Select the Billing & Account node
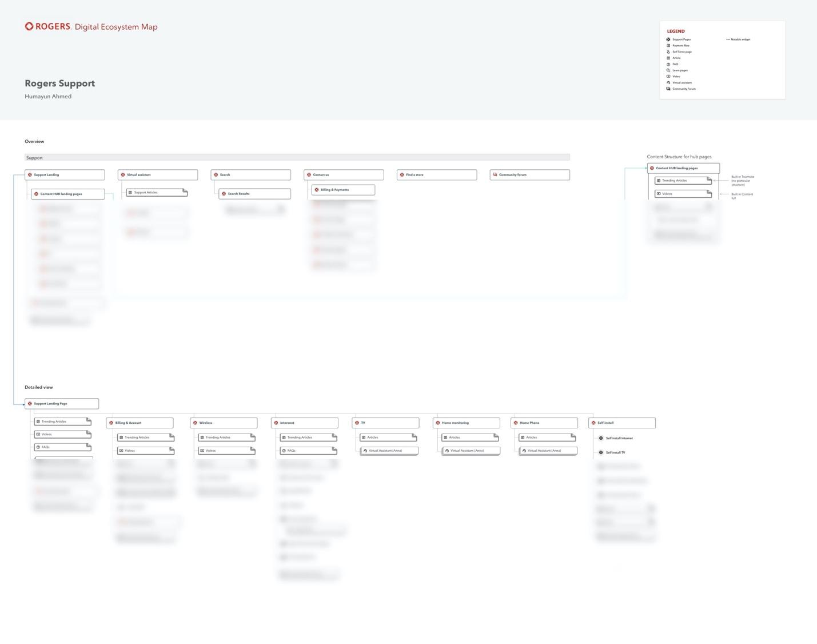Image resolution: width=817 pixels, height=644 pixels. point(140,423)
